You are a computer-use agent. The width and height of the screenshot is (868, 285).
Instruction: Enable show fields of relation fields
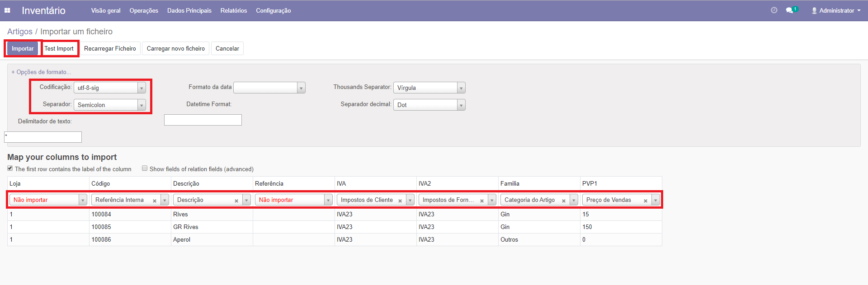[x=145, y=168]
